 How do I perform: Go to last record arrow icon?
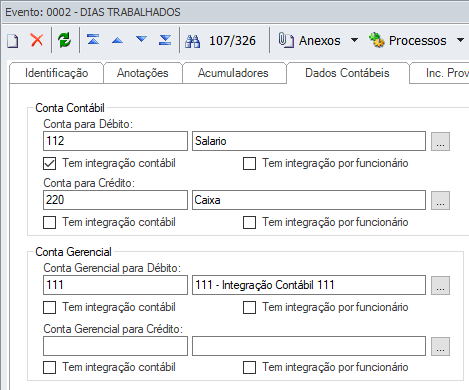click(165, 40)
